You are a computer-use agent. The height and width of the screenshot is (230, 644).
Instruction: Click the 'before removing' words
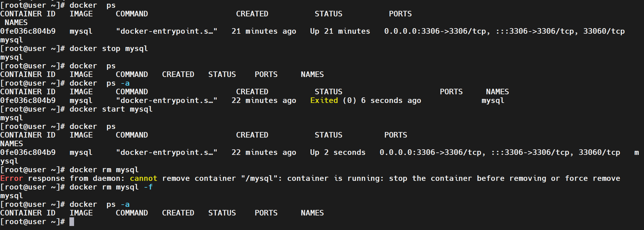(511, 178)
